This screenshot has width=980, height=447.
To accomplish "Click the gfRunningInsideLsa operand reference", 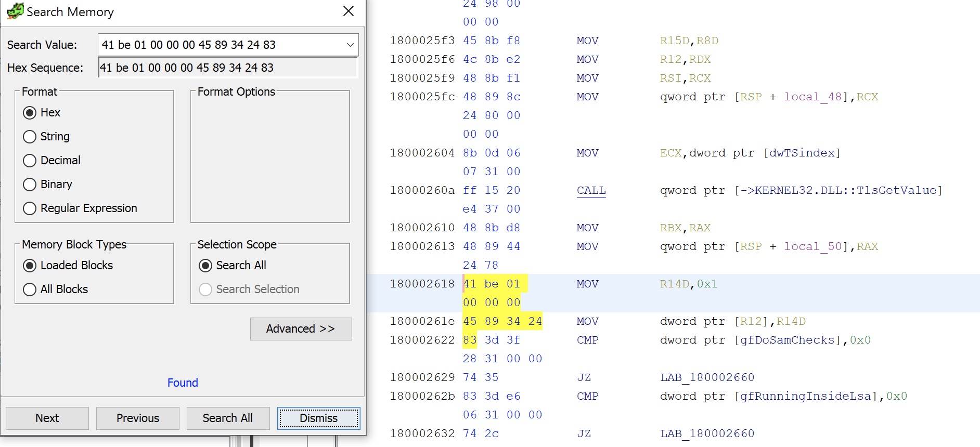I will (805, 396).
